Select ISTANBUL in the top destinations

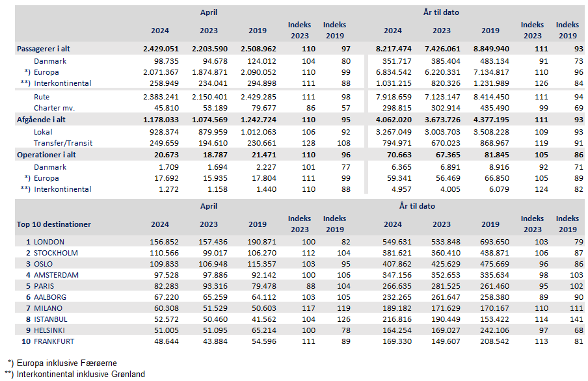[x=51, y=319]
